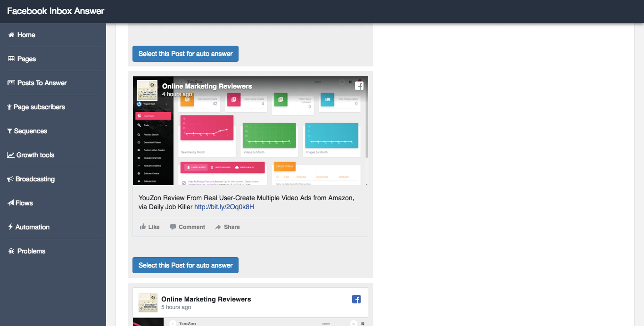Open page name on the 5 hours ago post
This screenshot has height=326, width=644.
[x=206, y=299]
